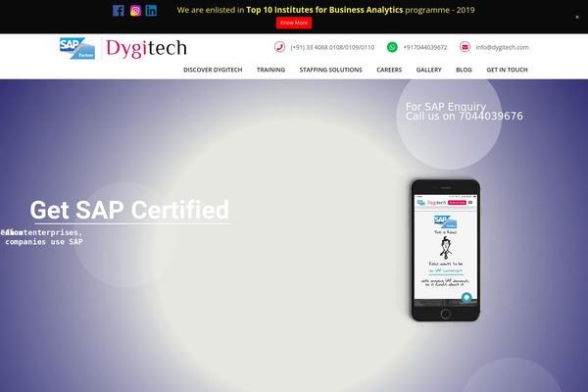Open the Blog menu item
588x392 pixels.
coord(464,70)
